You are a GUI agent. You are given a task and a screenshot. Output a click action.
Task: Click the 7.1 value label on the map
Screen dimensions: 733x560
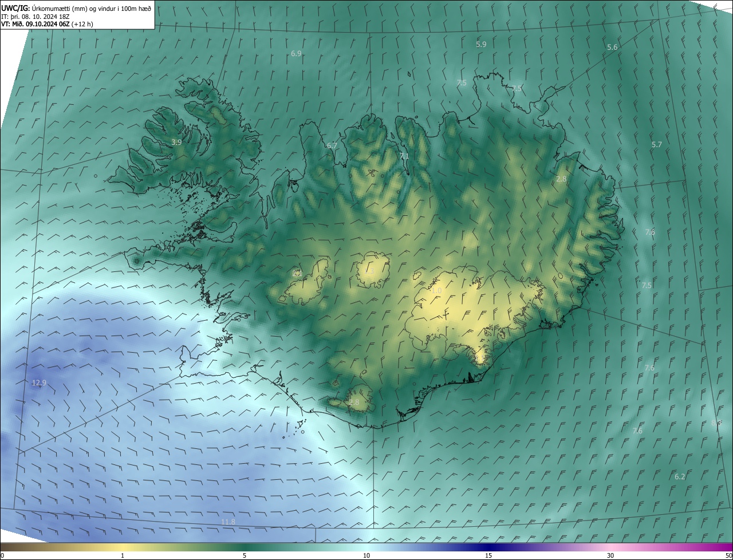coord(404,156)
